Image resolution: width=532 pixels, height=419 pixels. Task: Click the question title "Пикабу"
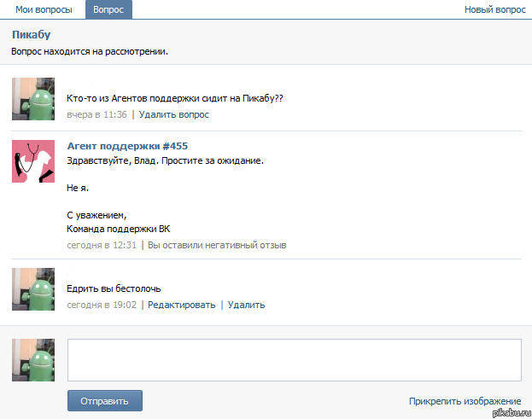32,35
